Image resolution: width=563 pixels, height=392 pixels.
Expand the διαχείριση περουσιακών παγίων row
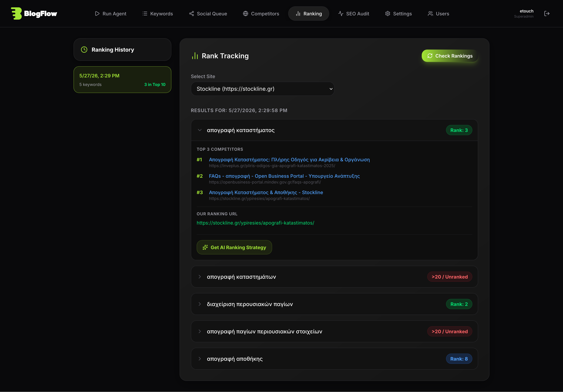[x=335, y=304]
